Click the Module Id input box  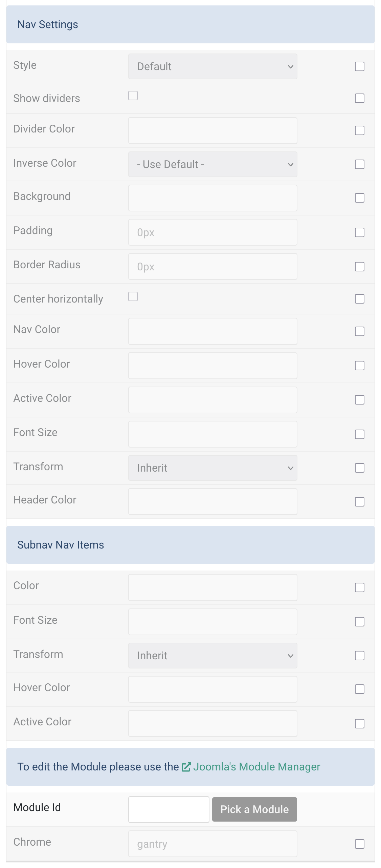[169, 809]
